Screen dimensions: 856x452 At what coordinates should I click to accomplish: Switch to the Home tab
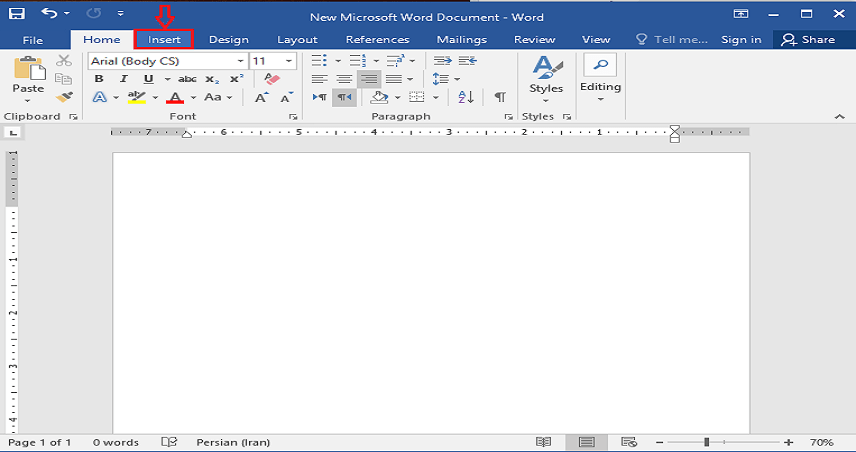[102, 40]
